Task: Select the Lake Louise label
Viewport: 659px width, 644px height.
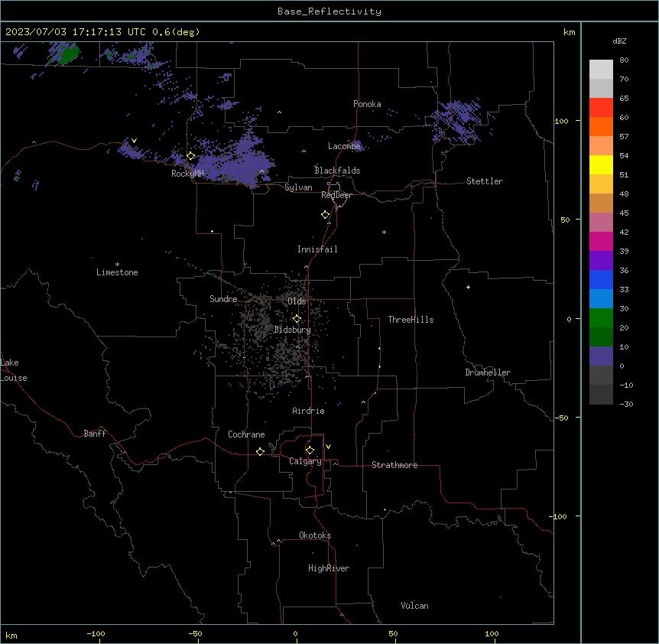Action: (x=14, y=370)
